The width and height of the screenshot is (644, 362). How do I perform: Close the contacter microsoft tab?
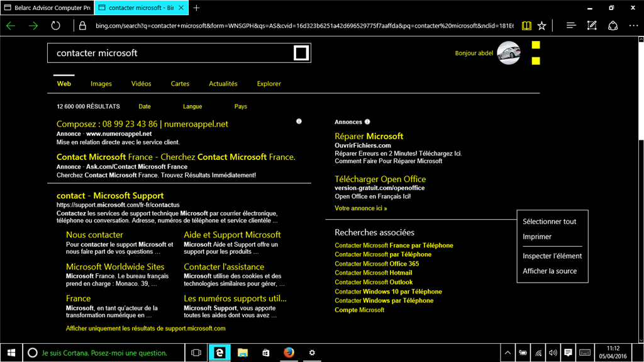pyautogui.click(x=181, y=8)
